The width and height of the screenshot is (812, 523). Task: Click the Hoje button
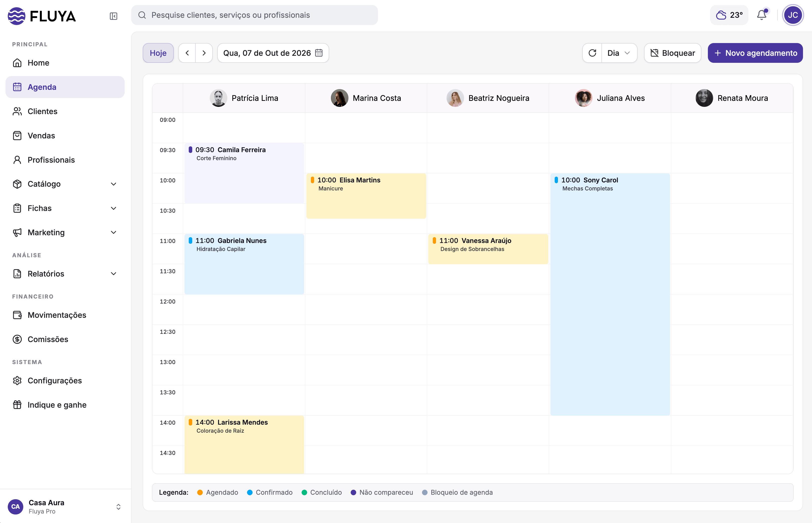(x=158, y=53)
